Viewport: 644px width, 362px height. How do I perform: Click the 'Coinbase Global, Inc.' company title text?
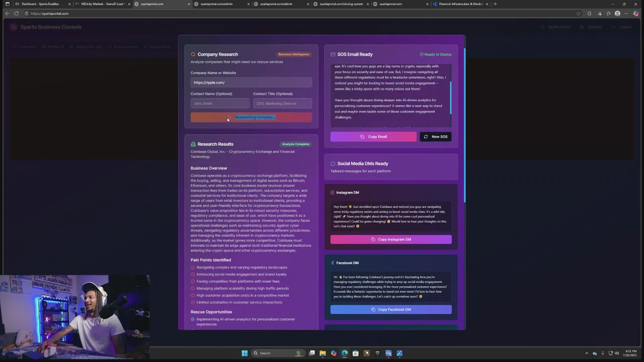(208, 152)
